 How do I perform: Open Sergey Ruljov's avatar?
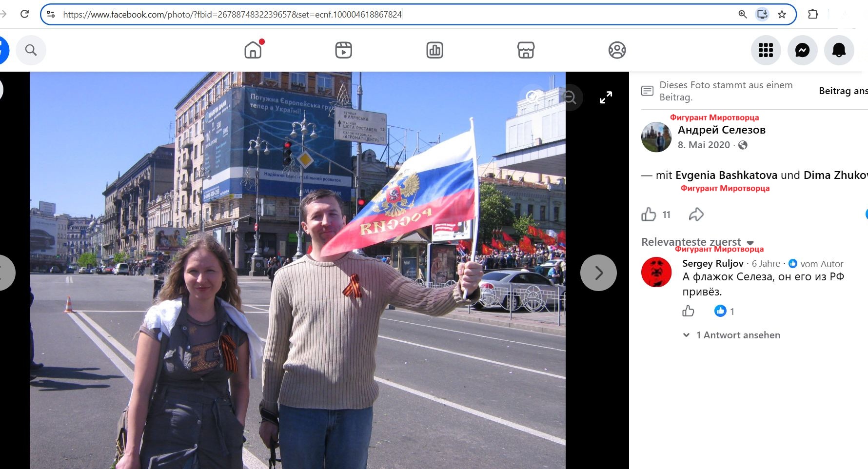tap(656, 272)
